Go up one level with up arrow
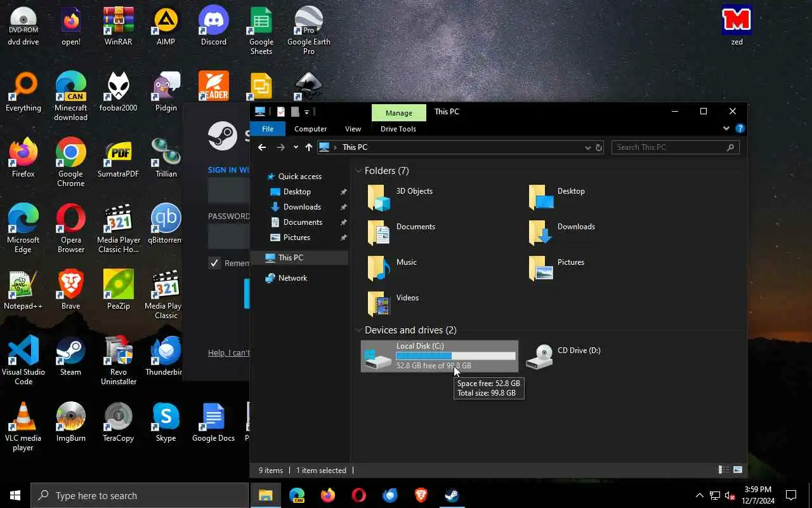This screenshot has width=812, height=508. (x=309, y=147)
